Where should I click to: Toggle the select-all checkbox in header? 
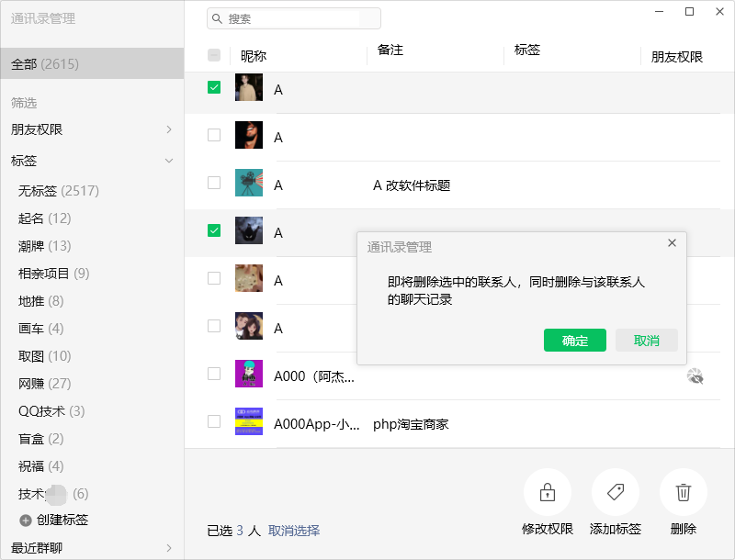pos(214,55)
